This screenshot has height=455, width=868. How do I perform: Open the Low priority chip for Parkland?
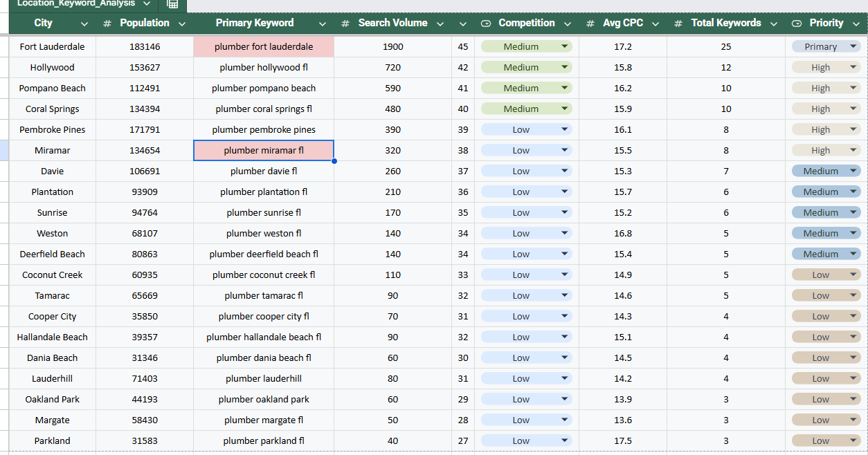[x=826, y=440]
